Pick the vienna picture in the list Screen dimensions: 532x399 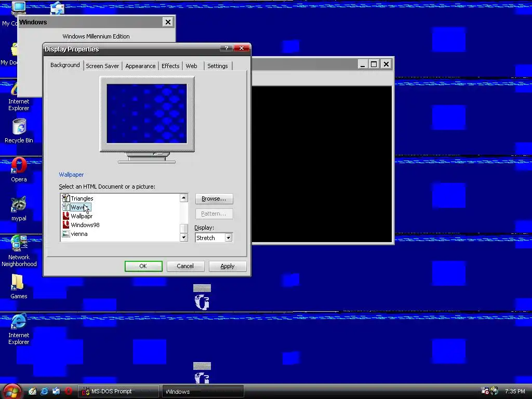tap(75, 234)
